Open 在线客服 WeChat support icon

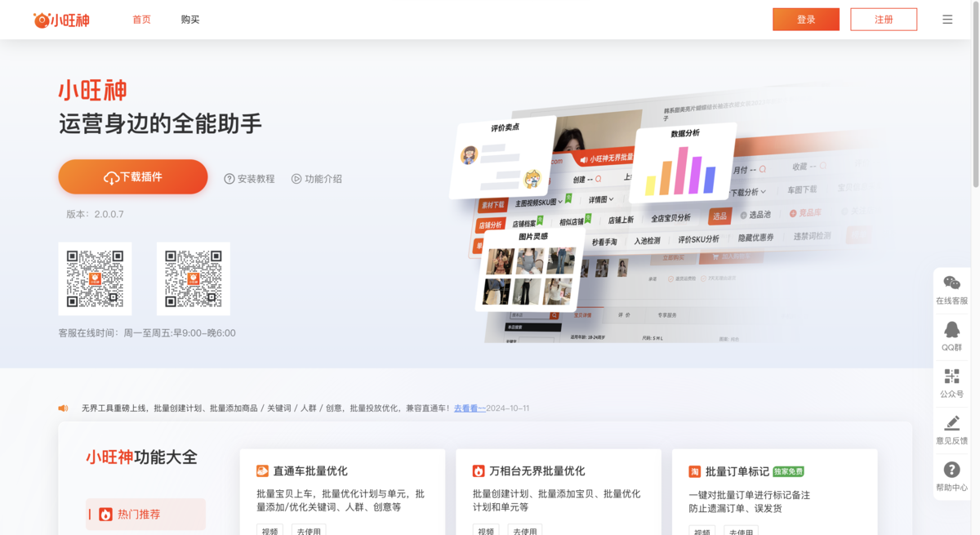pos(951,283)
